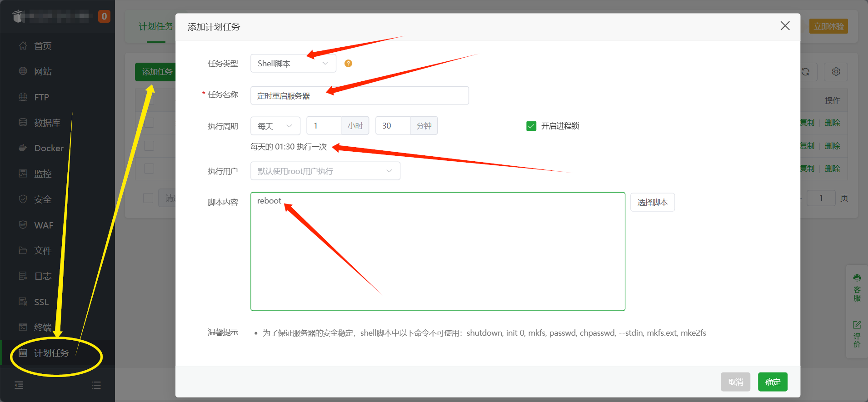The height and width of the screenshot is (402, 868).
Task: Click the page number input showing 1
Action: pyautogui.click(x=821, y=198)
